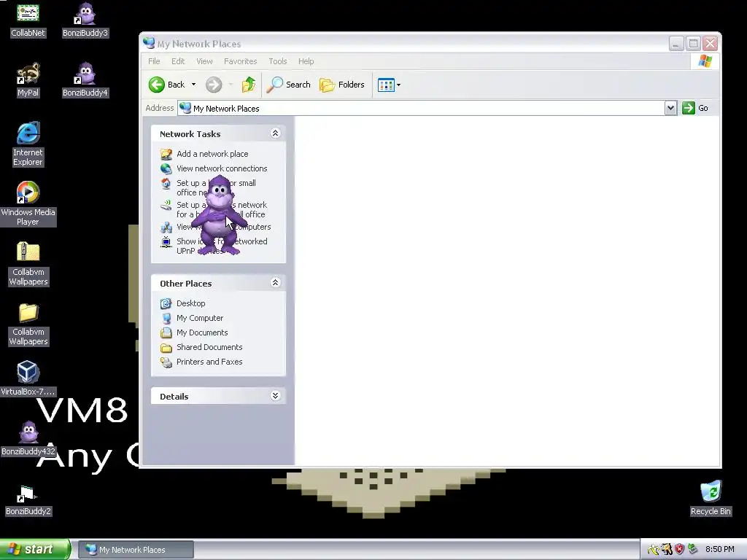
Task: Click the Start button
Action: click(34, 550)
